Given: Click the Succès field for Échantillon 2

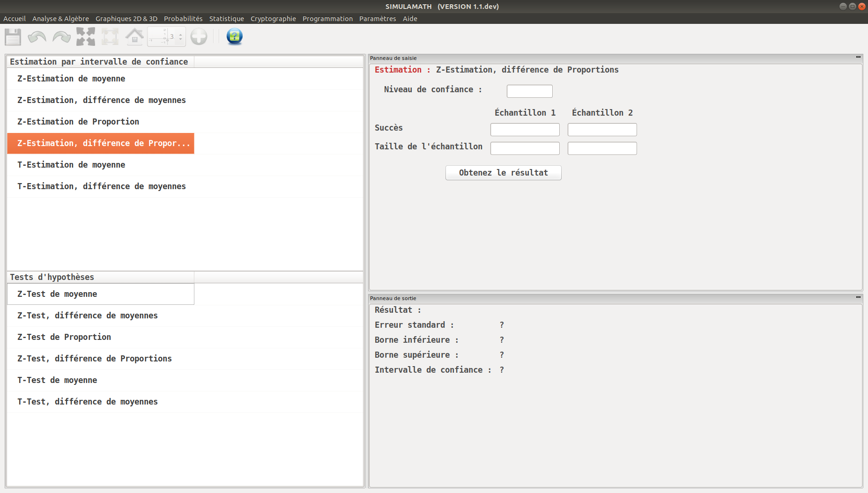Looking at the screenshot, I should [602, 130].
